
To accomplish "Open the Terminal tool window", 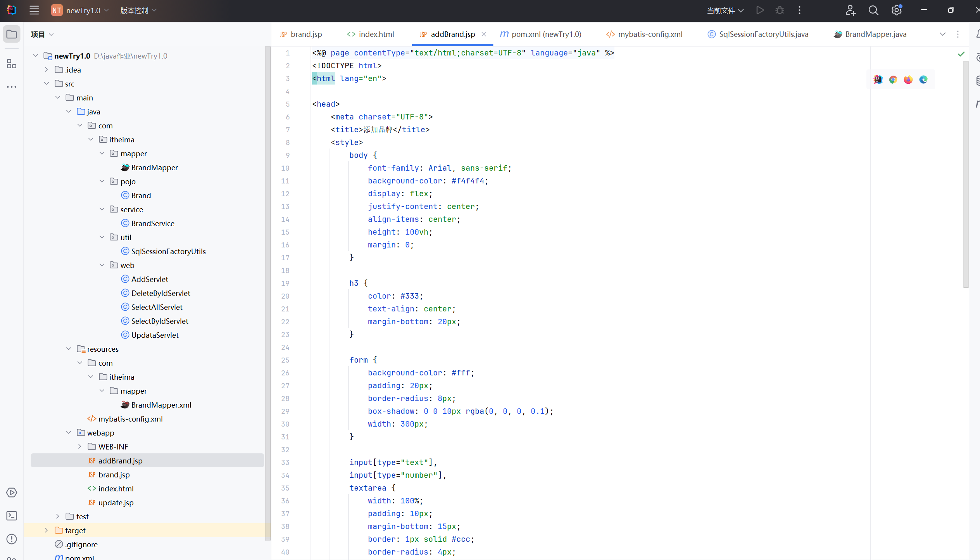I will click(12, 516).
